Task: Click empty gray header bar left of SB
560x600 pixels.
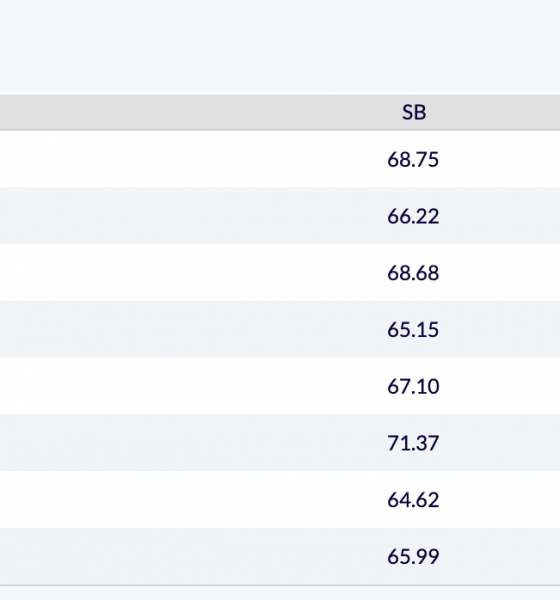Action: (x=172, y=112)
